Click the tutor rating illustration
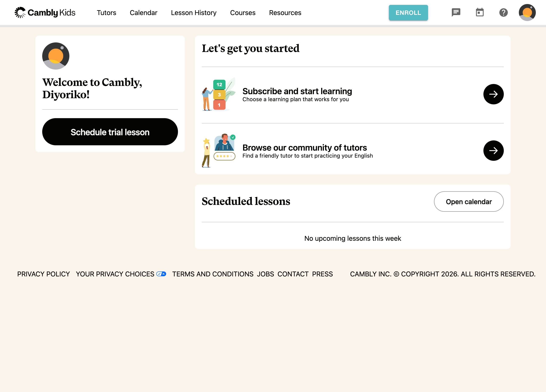Viewport: 546px width, 392px height. point(219,150)
